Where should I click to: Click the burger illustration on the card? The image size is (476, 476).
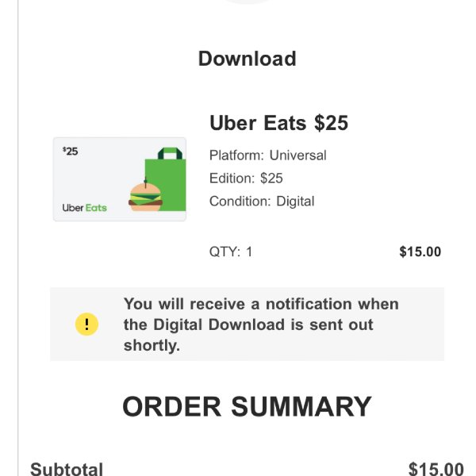(x=145, y=195)
